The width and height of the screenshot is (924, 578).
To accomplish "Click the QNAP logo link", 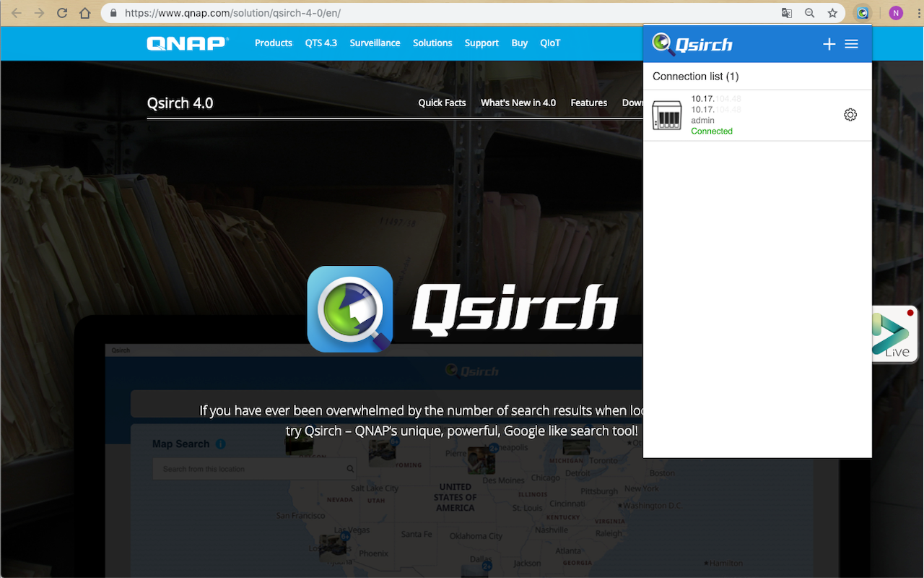I will (188, 43).
